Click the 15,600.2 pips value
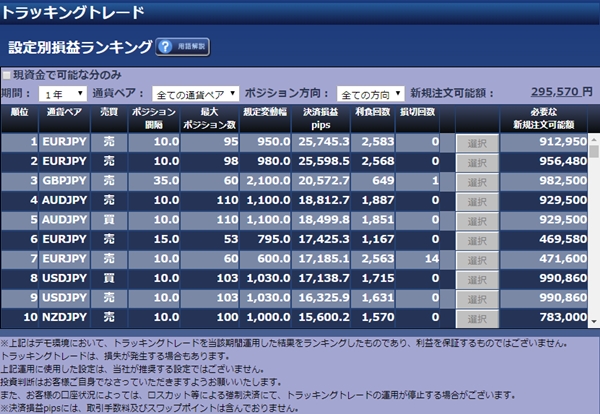 coord(324,317)
